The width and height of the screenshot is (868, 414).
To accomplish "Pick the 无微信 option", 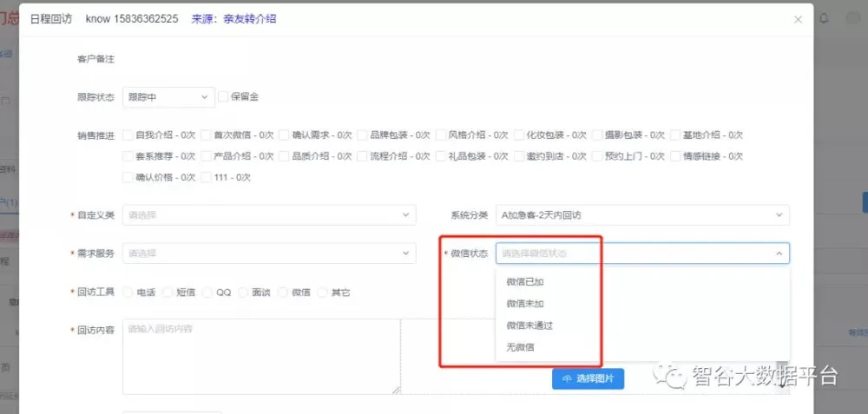I will coord(520,347).
